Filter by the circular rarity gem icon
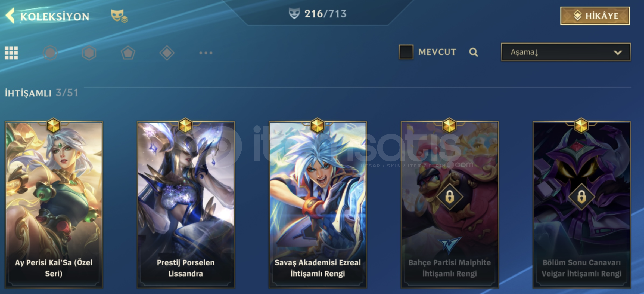644x294 pixels. [50, 53]
